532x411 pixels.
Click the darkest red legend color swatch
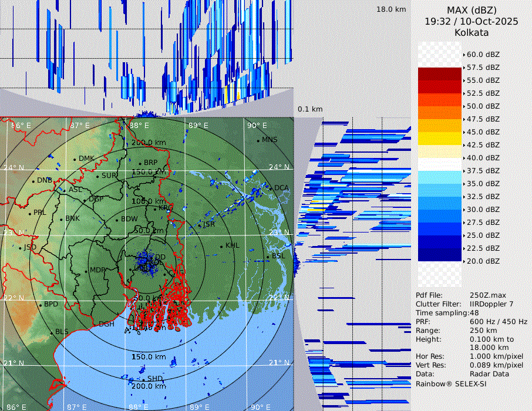point(439,73)
